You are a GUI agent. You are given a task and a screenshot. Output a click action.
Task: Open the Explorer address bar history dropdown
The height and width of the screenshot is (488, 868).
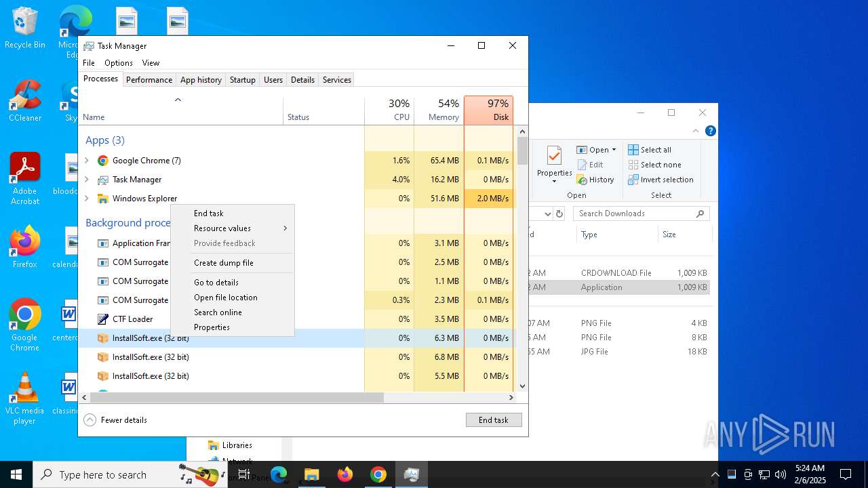coord(548,213)
